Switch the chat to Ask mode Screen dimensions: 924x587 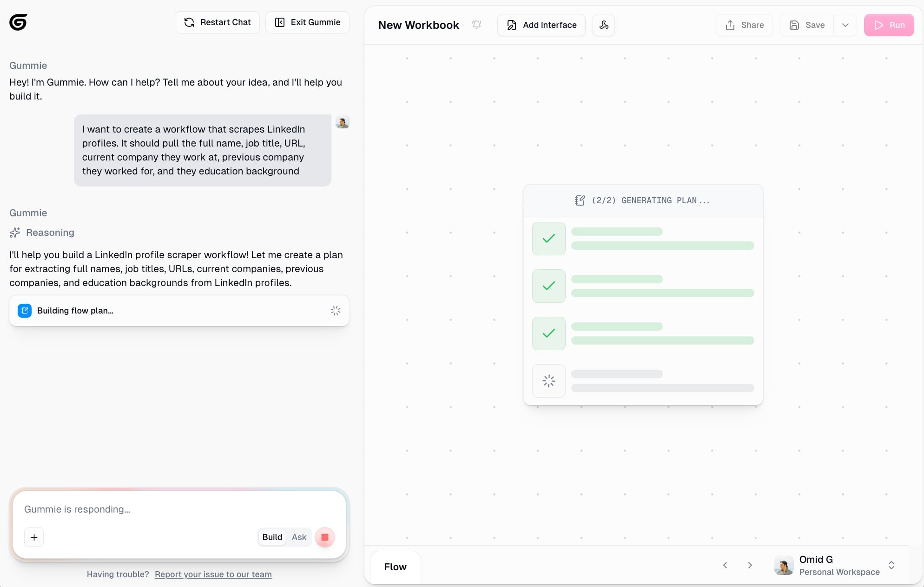[298, 537]
